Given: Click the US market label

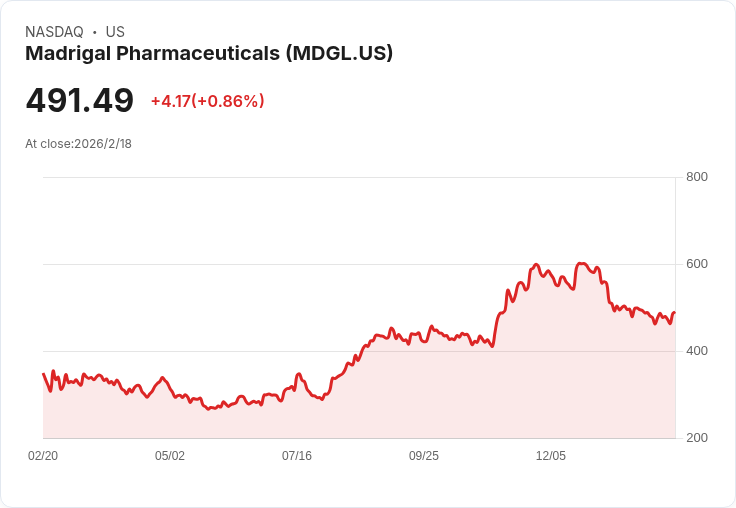Looking at the screenshot, I should pos(115,32).
